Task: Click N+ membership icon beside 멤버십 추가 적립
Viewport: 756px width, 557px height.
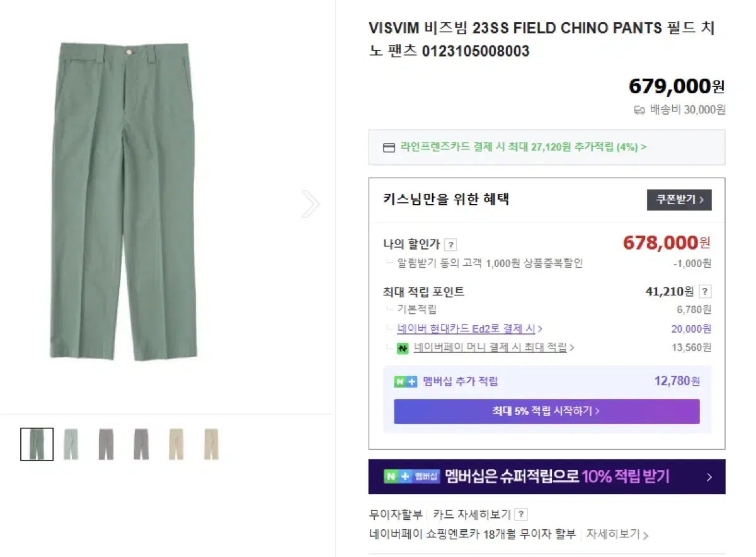Action: pyautogui.click(x=406, y=381)
